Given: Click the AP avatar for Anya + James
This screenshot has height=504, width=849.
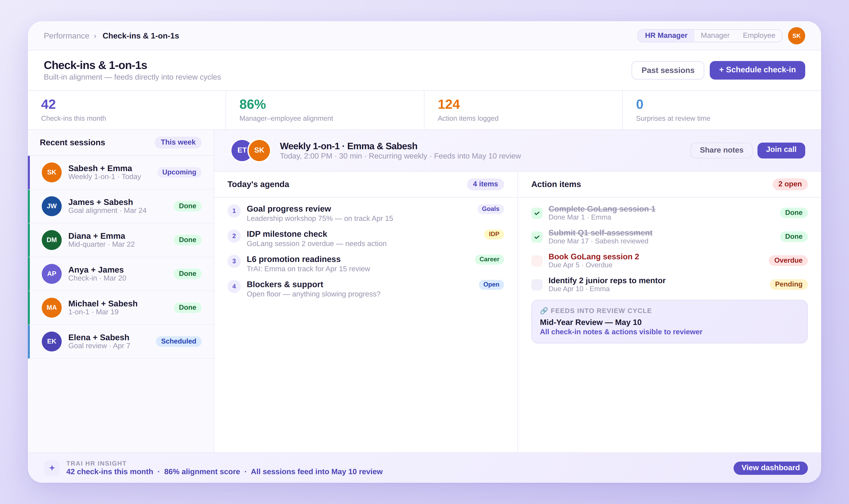Looking at the screenshot, I should click(52, 273).
